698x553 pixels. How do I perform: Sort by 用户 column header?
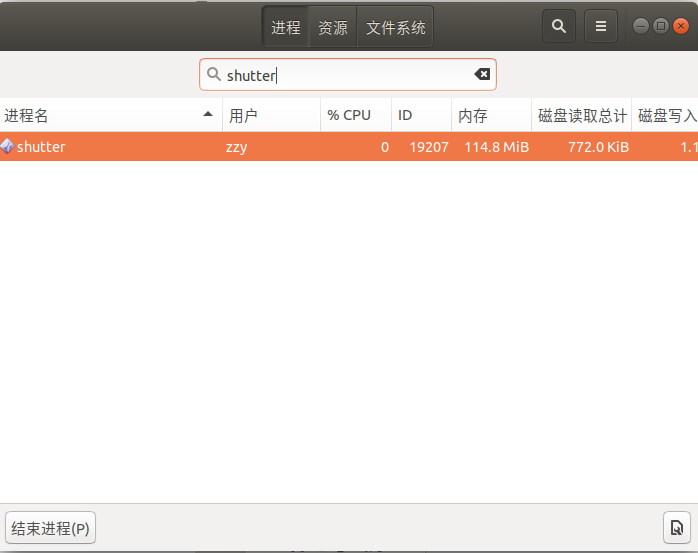[271, 115]
